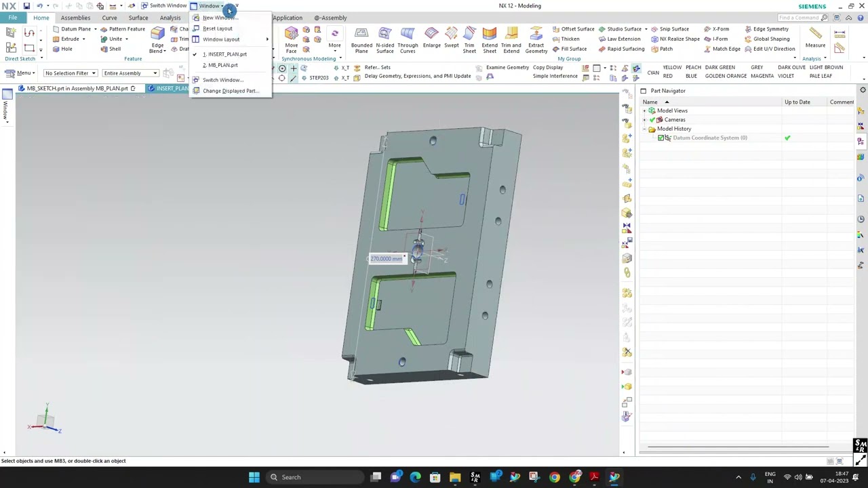Click the Offset Surface tool
The width and height of the screenshot is (868, 488).
pos(572,29)
